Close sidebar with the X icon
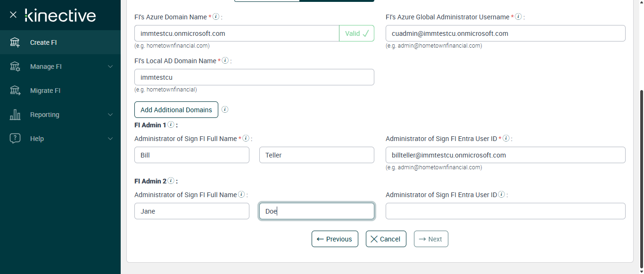 [x=13, y=15]
